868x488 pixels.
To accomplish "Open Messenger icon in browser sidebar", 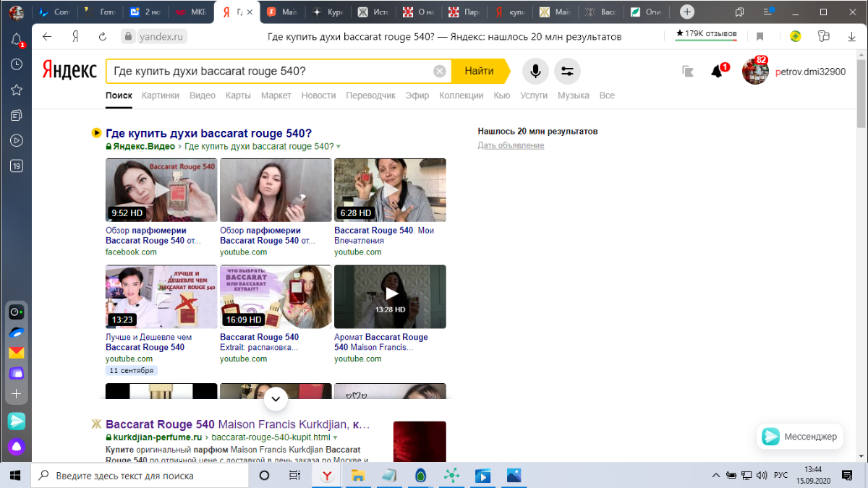I will tap(16, 421).
